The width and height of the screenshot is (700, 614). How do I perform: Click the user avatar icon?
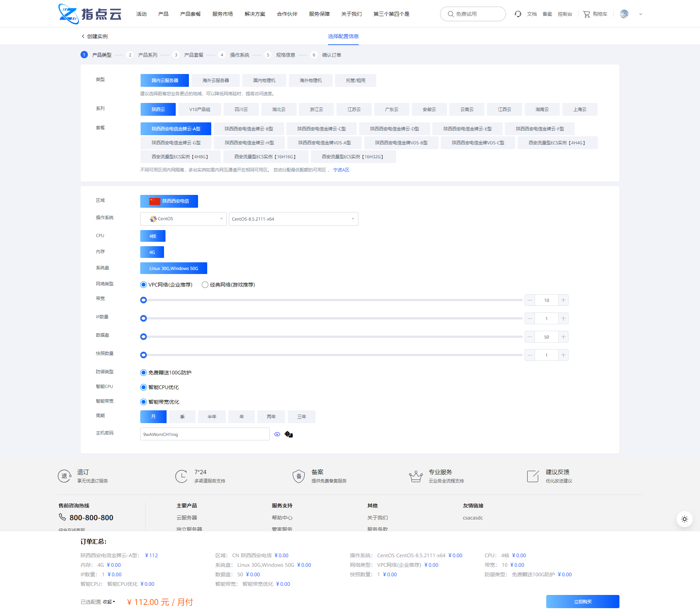click(x=624, y=14)
